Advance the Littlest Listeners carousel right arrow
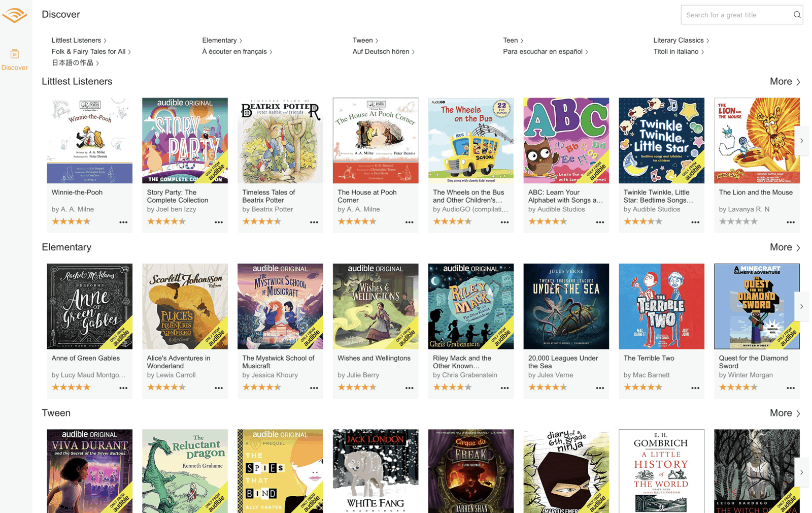 coord(801,141)
